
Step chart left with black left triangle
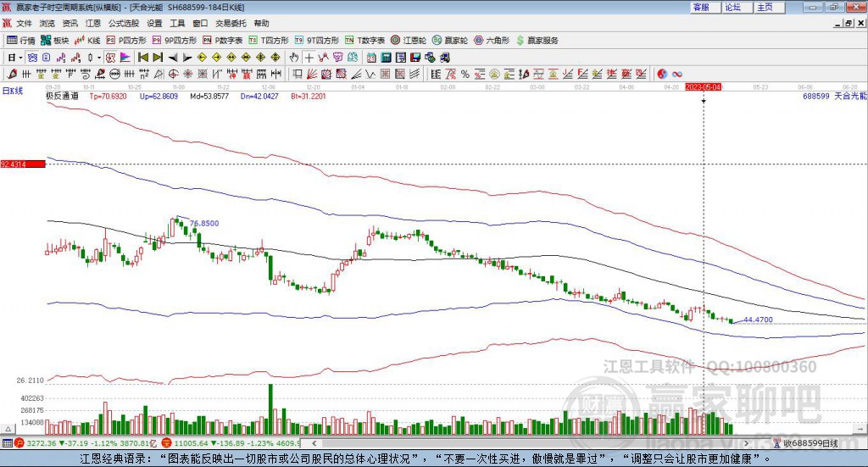[x=173, y=58]
